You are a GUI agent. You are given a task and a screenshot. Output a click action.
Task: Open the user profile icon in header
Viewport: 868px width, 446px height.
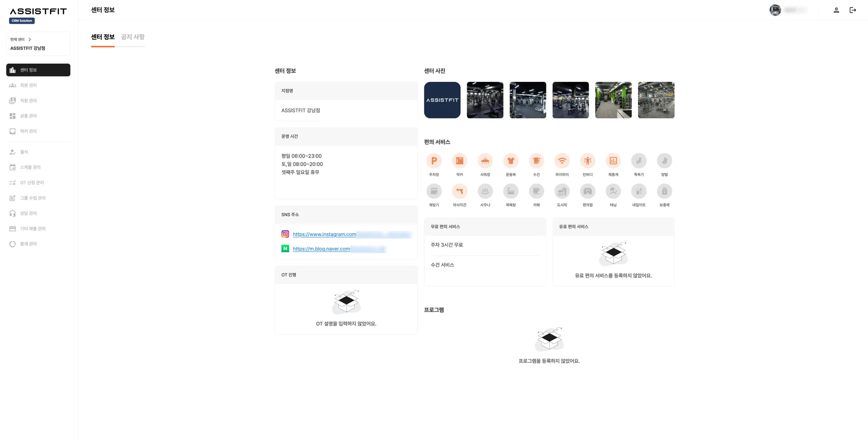click(836, 10)
